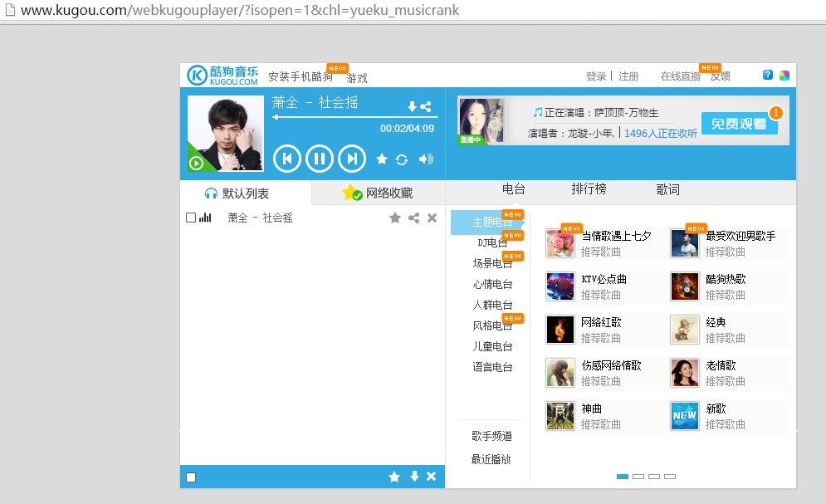Select 心情电台 category
The width and height of the screenshot is (826, 504).
492,285
